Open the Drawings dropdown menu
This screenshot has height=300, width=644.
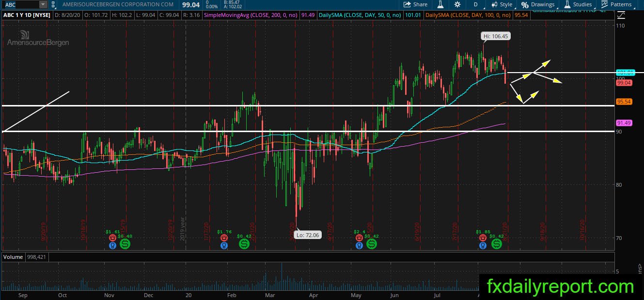point(538,4)
